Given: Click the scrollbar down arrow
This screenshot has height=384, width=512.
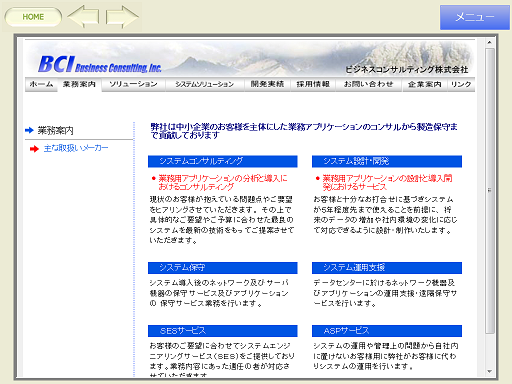Looking at the screenshot, I should pos(489,371).
